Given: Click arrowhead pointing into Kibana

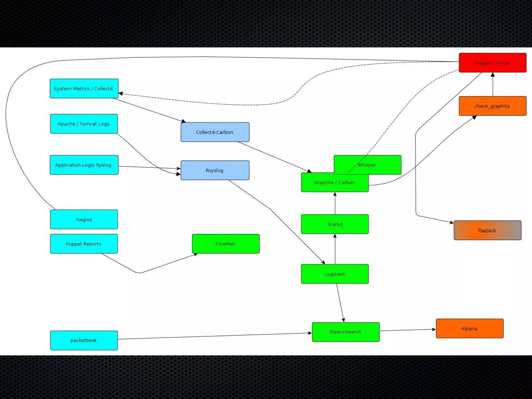Looking at the screenshot, I should point(434,329).
